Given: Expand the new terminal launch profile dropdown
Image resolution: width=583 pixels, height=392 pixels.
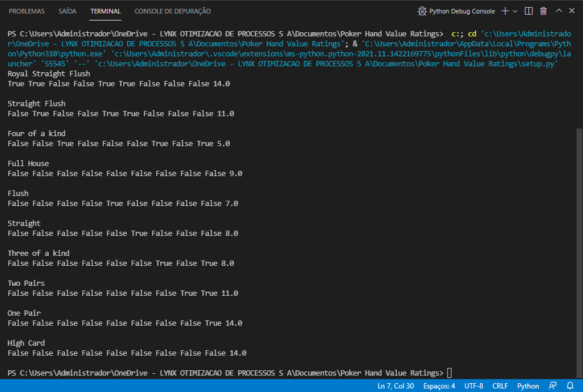Looking at the screenshot, I should (x=515, y=11).
